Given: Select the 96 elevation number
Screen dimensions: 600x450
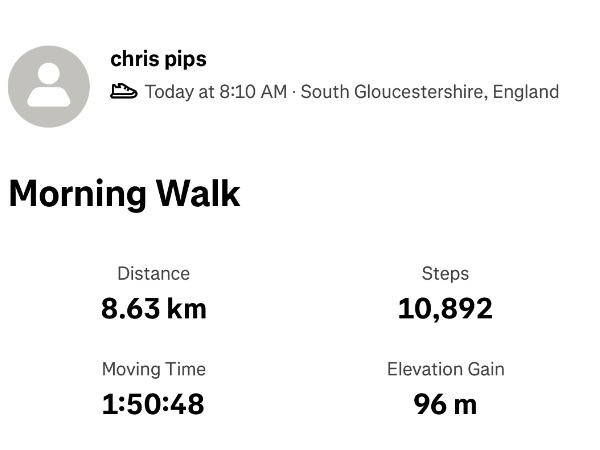Looking at the screenshot, I should pyautogui.click(x=429, y=404).
